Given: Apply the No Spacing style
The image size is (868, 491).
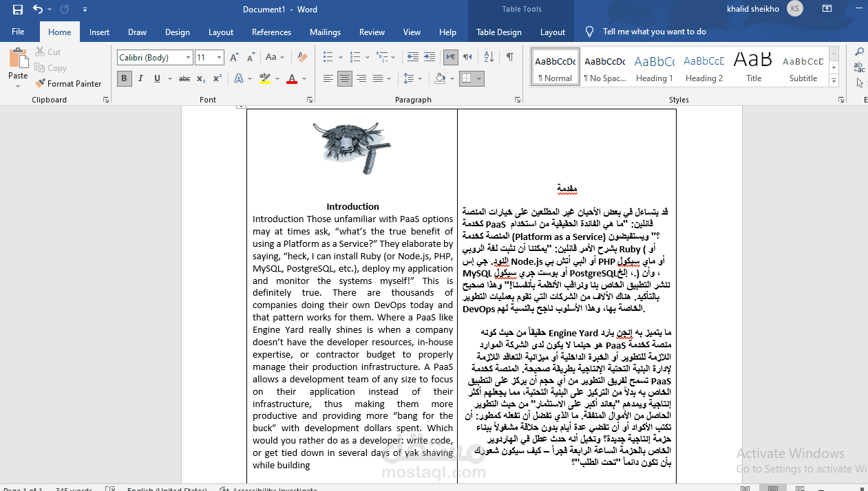Looking at the screenshot, I should pos(604,67).
